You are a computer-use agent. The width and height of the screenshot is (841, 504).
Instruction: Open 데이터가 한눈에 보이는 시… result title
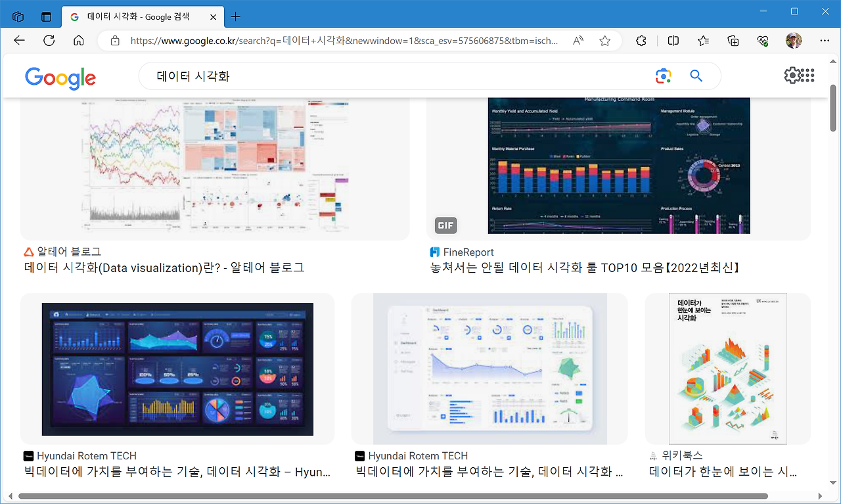pyautogui.click(x=723, y=472)
